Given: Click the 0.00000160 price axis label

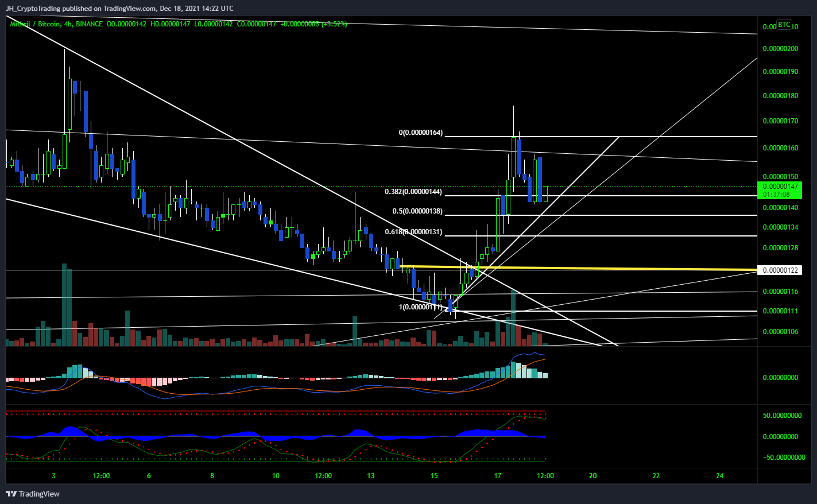Looking at the screenshot, I should (780, 148).
